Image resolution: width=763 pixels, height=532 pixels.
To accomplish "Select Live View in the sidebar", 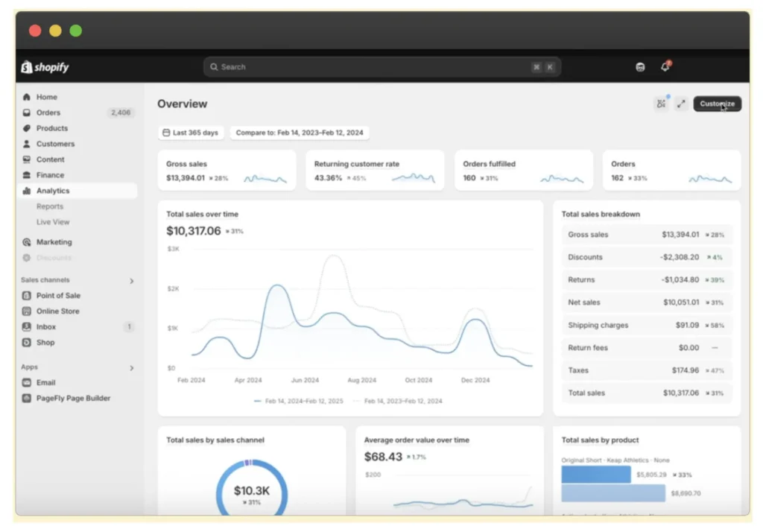I will 53,222.
